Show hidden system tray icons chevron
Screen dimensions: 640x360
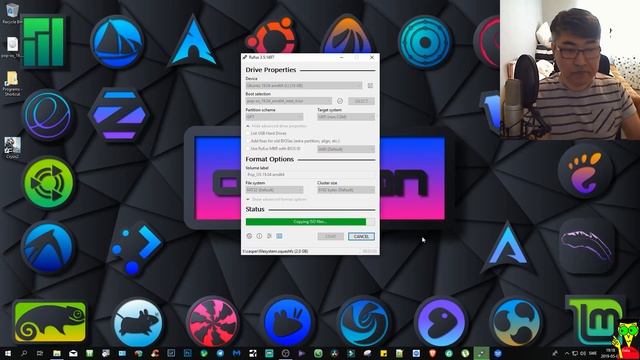(567, 353)
